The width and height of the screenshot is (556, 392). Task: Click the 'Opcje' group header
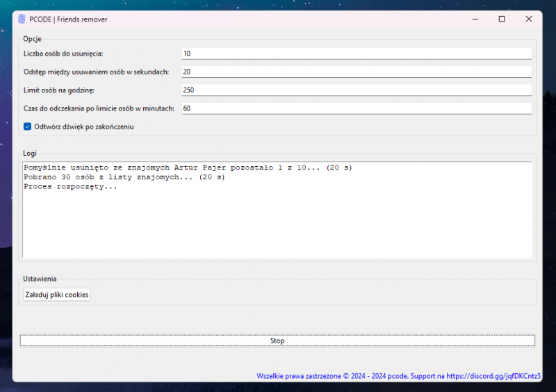click(32, 39)
